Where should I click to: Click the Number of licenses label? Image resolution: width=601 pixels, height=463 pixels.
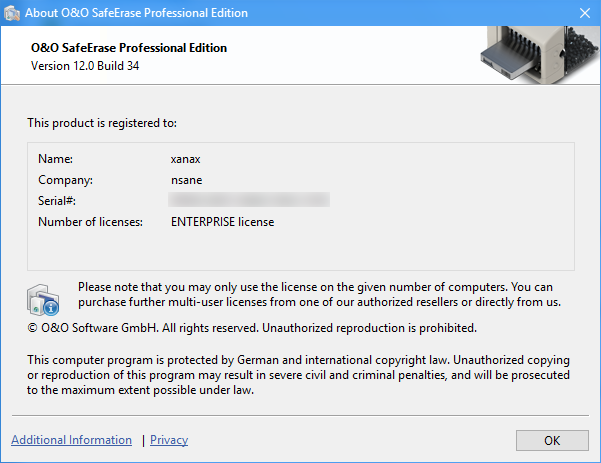coord(90,222)
